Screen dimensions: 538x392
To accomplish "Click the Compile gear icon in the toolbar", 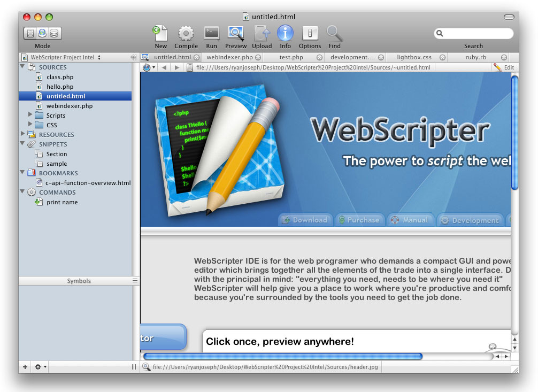I will pyautogui.click(x=186, y=34).
